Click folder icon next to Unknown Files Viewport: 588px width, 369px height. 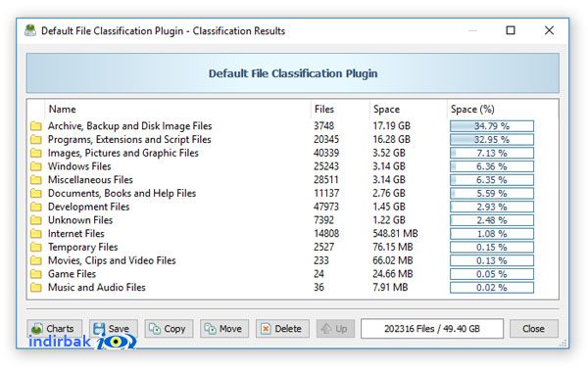tap(36, 220)
